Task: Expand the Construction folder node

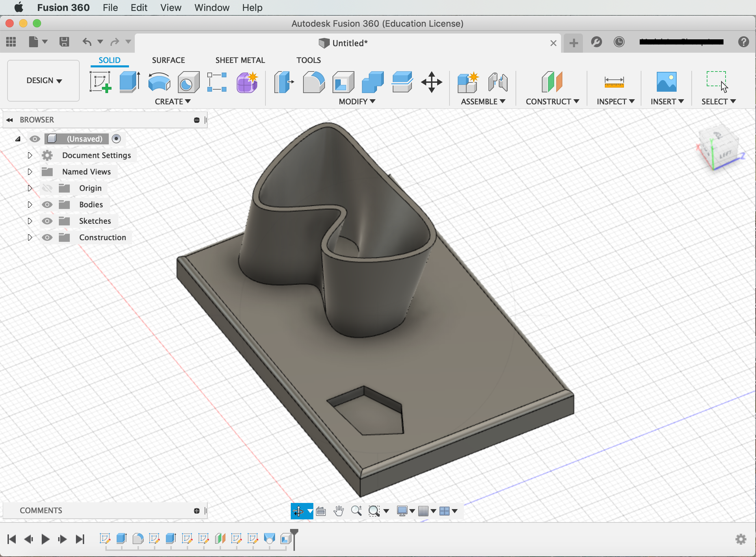Action: [x=30, y=237]
